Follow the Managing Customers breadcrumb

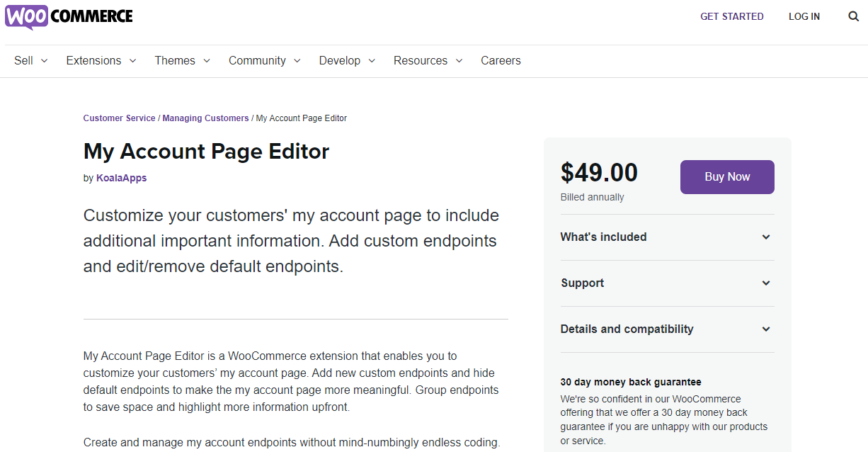coord(206,118)
